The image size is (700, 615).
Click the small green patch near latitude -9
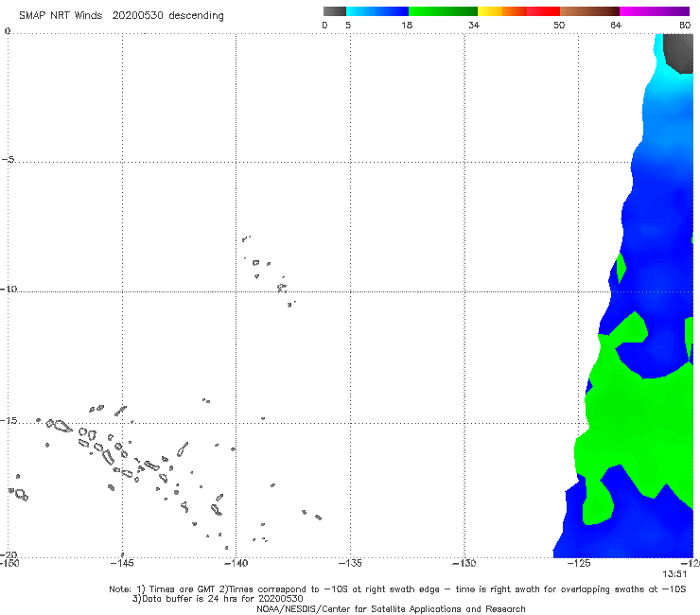[x=621, y=268]
